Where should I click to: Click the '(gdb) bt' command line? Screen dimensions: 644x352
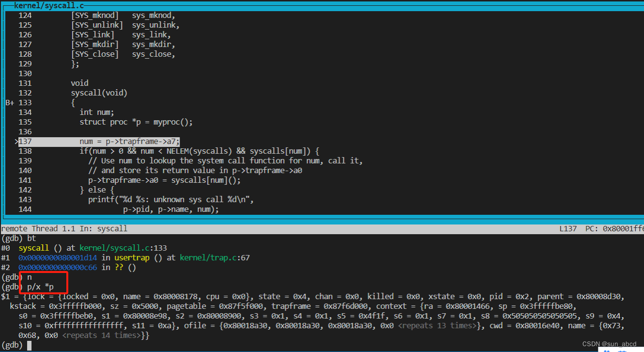pyautogui.click(x=18, y=238)
